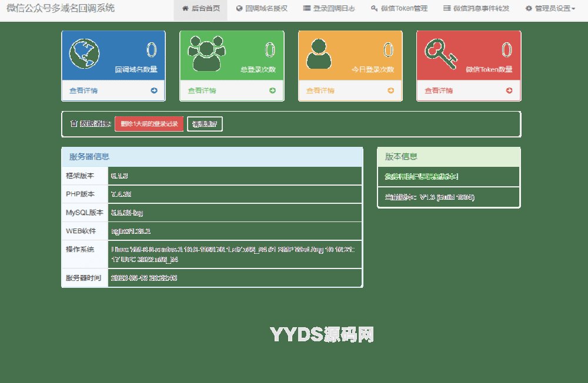View details of 总登录次数 card

202,90
